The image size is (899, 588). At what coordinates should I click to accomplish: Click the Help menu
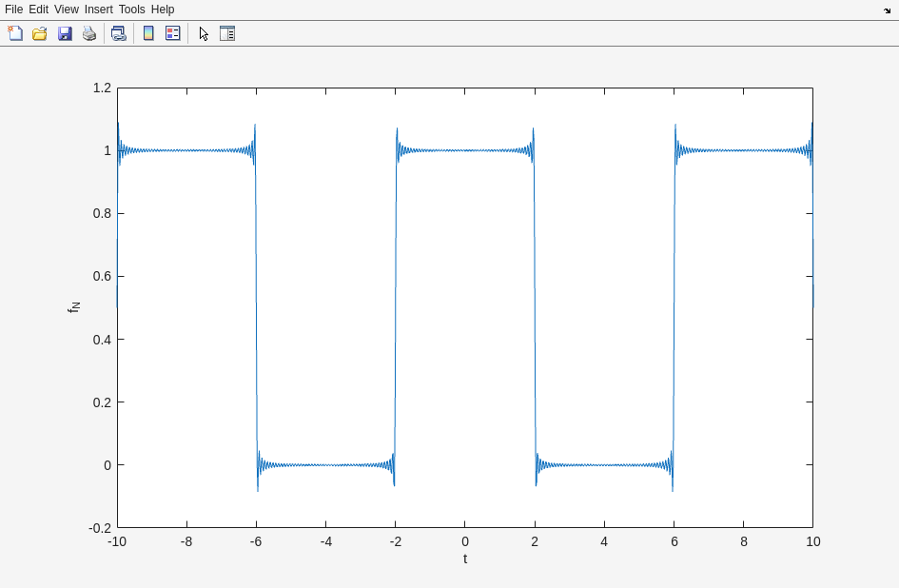click(x=163, y=10)
